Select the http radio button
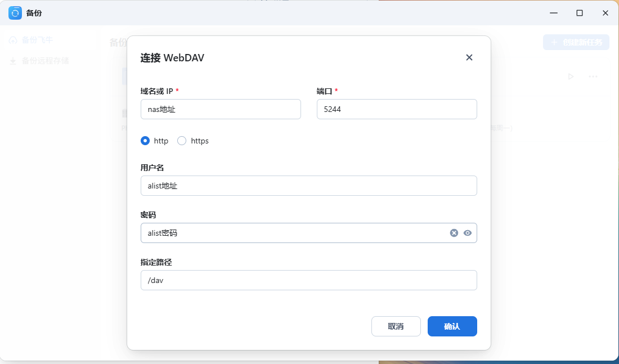Viewport: 619px width, 364px height. pos(145,141)
